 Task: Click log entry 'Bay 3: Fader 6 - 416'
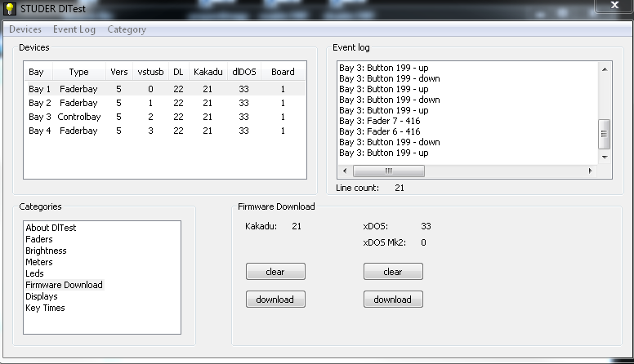pos(380,131)
